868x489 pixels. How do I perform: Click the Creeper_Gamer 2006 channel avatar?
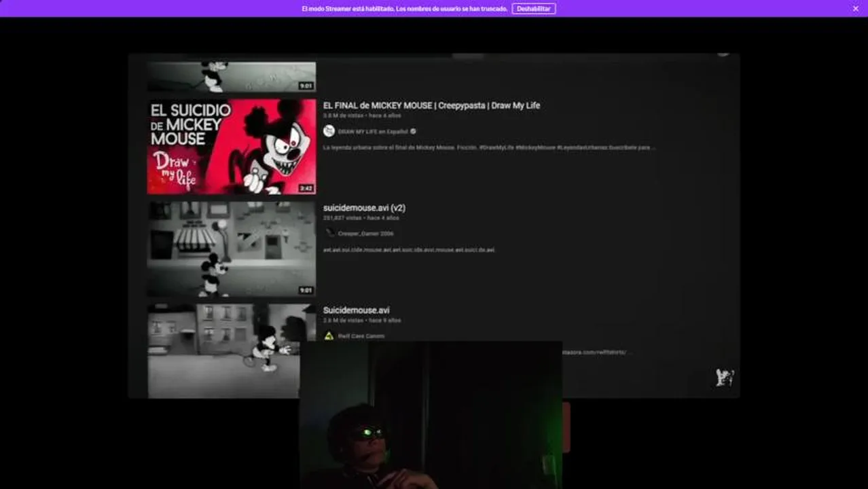coord(329,233)
